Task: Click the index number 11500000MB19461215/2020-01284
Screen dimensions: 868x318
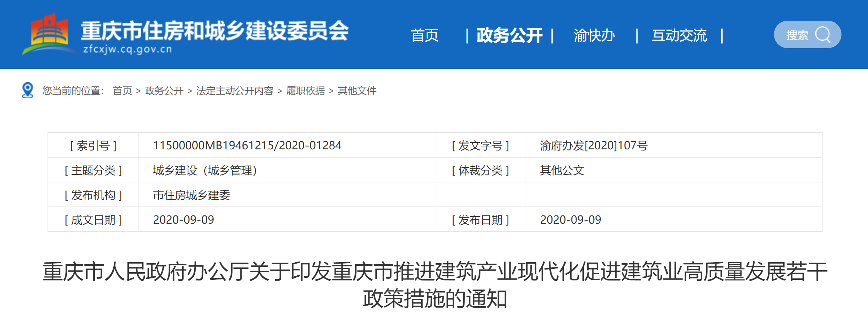Action: click(247, 146)
